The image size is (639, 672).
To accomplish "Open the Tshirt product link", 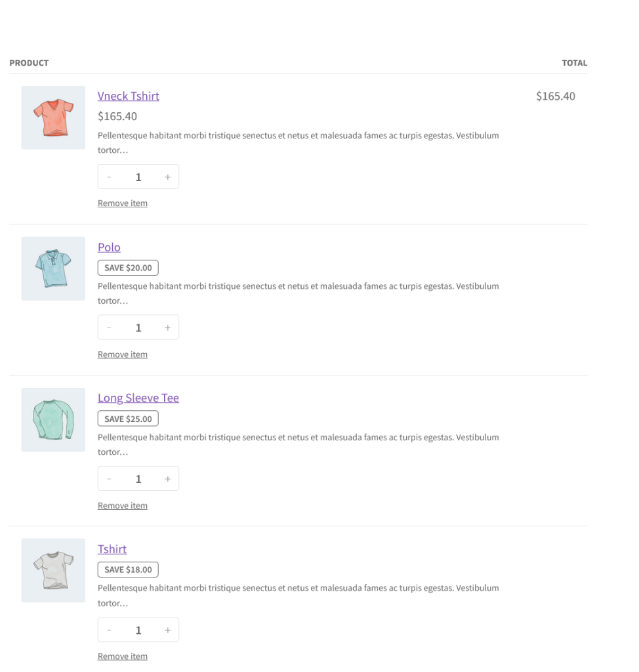I will click(x=112, y=549).
